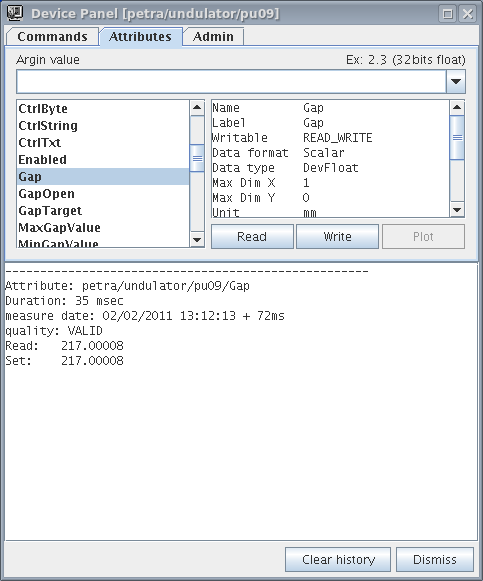Click the DevFloat data type value
The width and height of the screenshot is (483, 581).
331,168
